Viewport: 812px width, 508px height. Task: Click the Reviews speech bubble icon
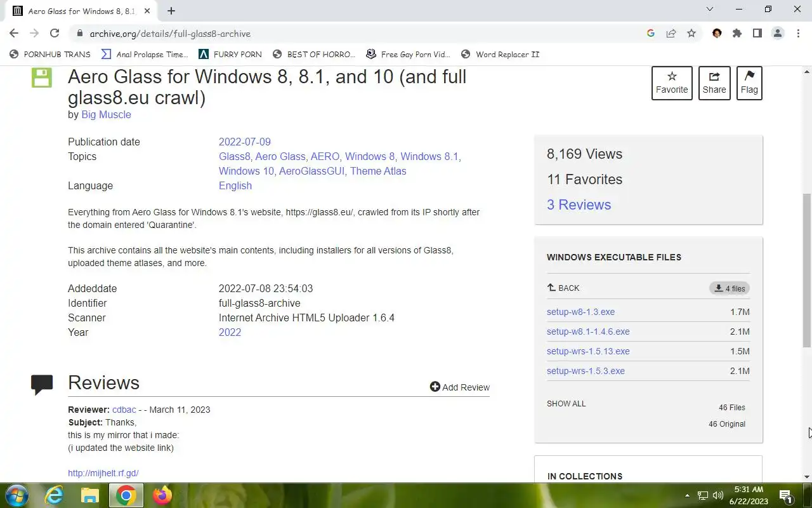coord(42,384)
